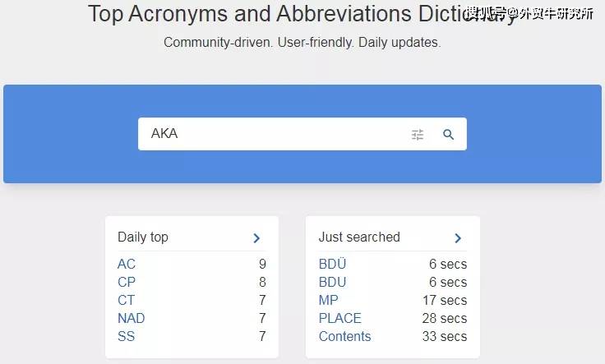This screenshot has width=605, height=364.
Task: Open the BDÜ searched term link
Action: click(333, 264)
